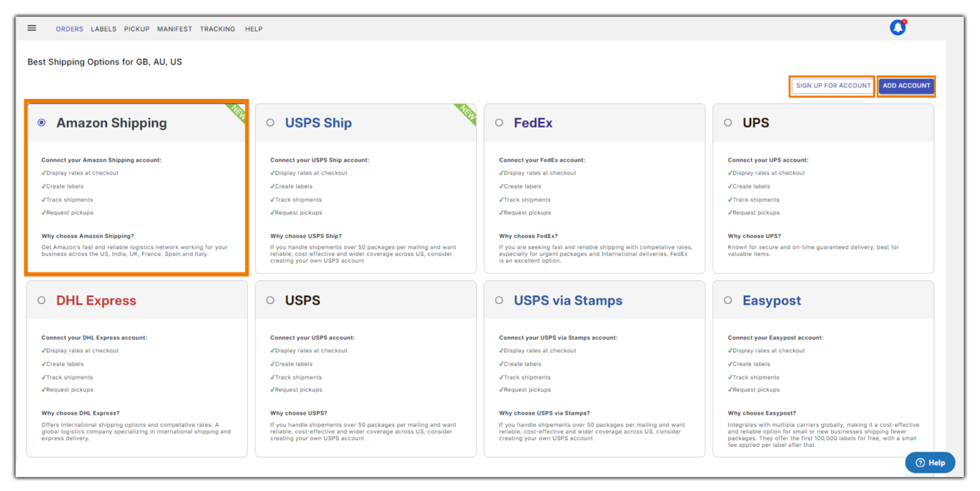Click SIGN UP FOR ACCOUNT button
The height and width of the screenshot is (491, 980).
(833, 85)
